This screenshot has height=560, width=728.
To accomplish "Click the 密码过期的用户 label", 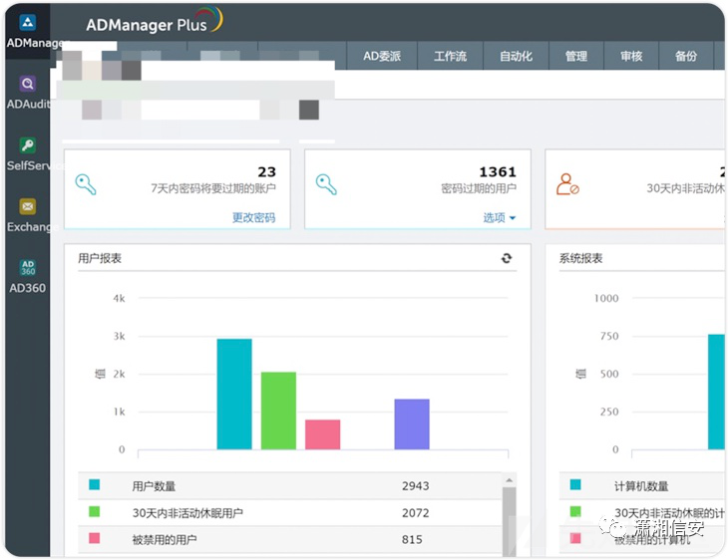I will 479,188.
